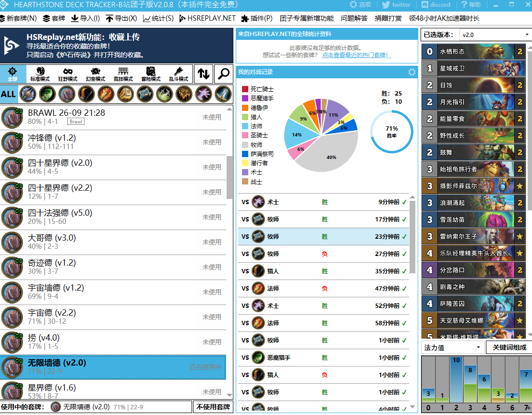Screen dimensions: 532x415
Task: Open the 团子专属新增功能 menu
Action: point(307,18)
